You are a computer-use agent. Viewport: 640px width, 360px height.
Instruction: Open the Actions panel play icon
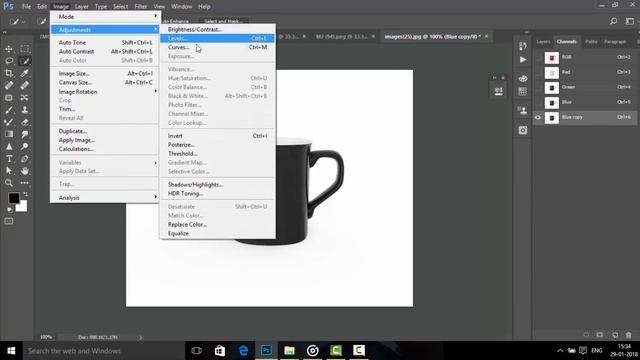point(523,60)
